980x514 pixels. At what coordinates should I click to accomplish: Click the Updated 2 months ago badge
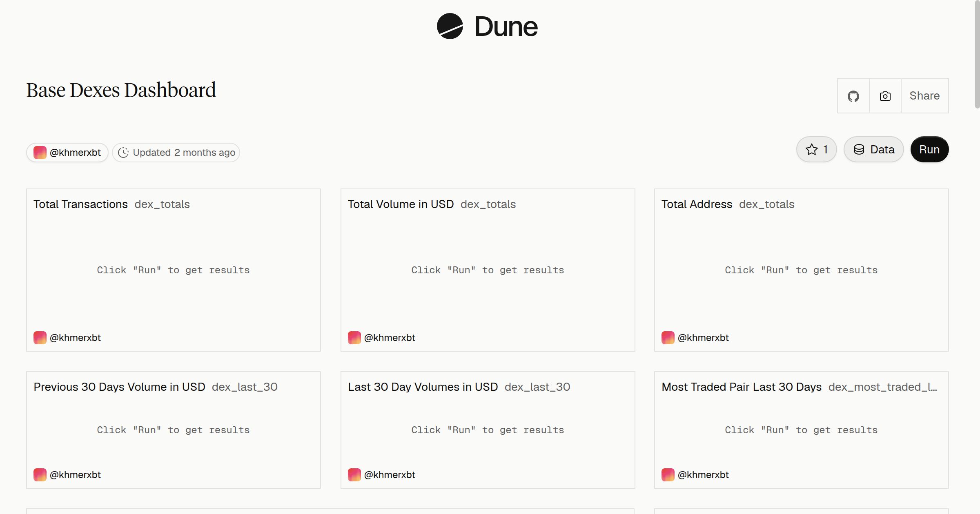click(176, 153)
